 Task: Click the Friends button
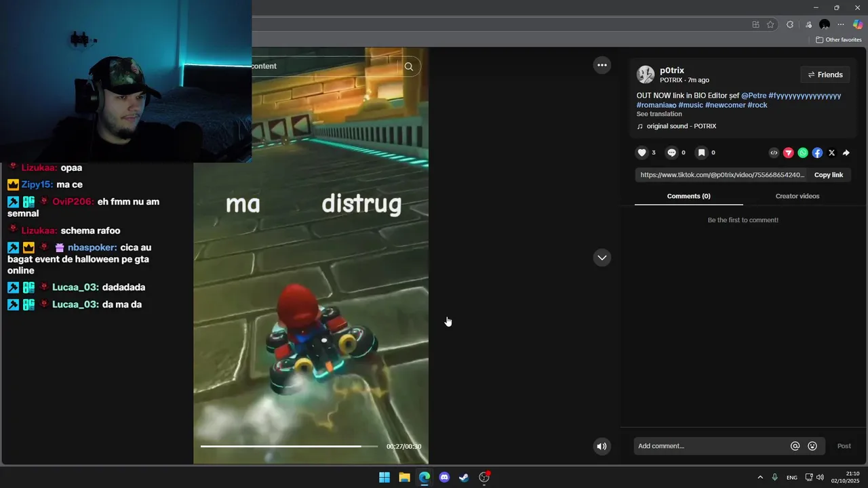825,75
